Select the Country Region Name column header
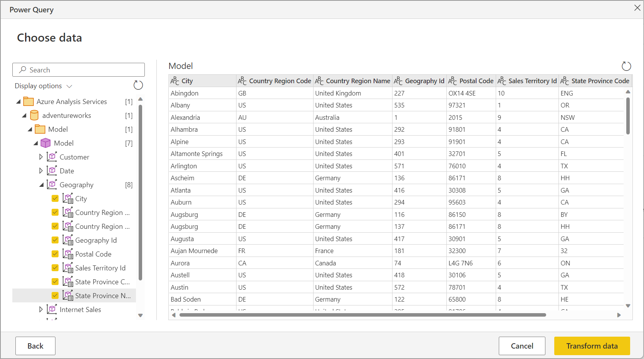644x359 pixels. [x=353, y=81]
